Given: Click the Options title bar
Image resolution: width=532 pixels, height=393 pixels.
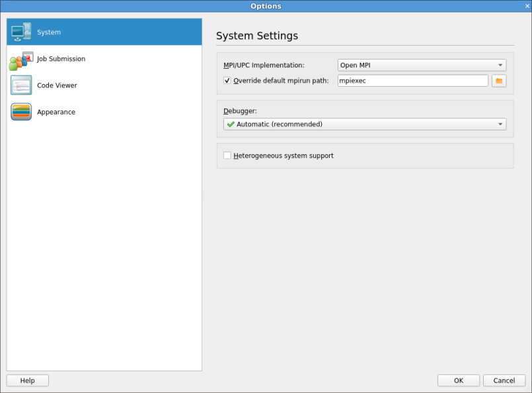Looking at the screenshot, I should (x=266, y=6).
